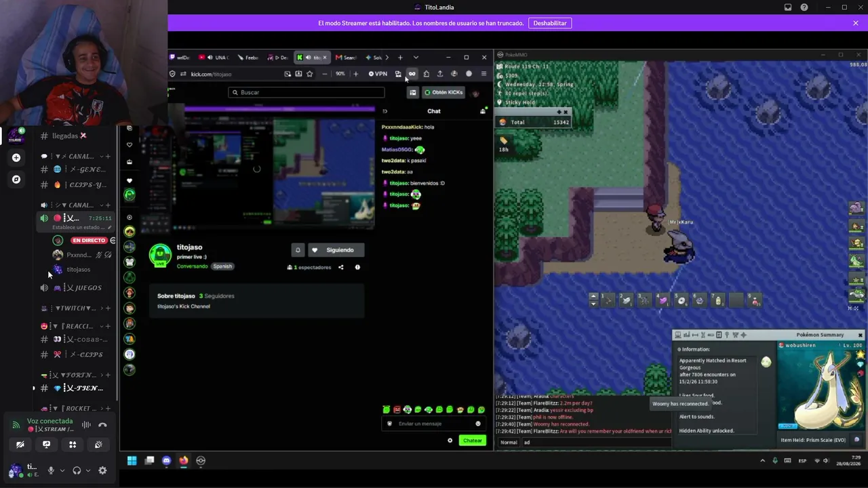Select the Normal chat channel in PokeMMO
This screenshot has width=868, height=488.
pos(509,443)
